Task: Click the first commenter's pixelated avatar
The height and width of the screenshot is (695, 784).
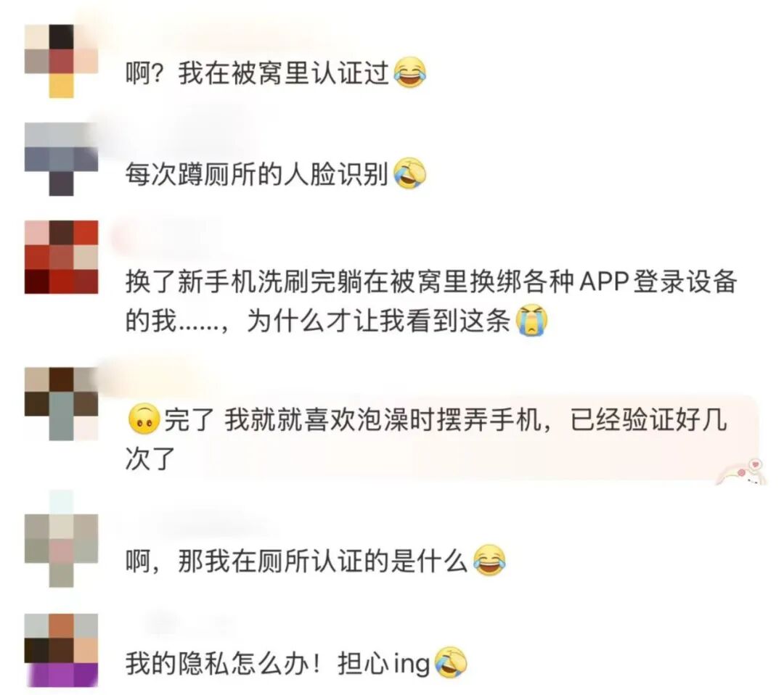Action: pyautogui.click(x=61, y=61)
